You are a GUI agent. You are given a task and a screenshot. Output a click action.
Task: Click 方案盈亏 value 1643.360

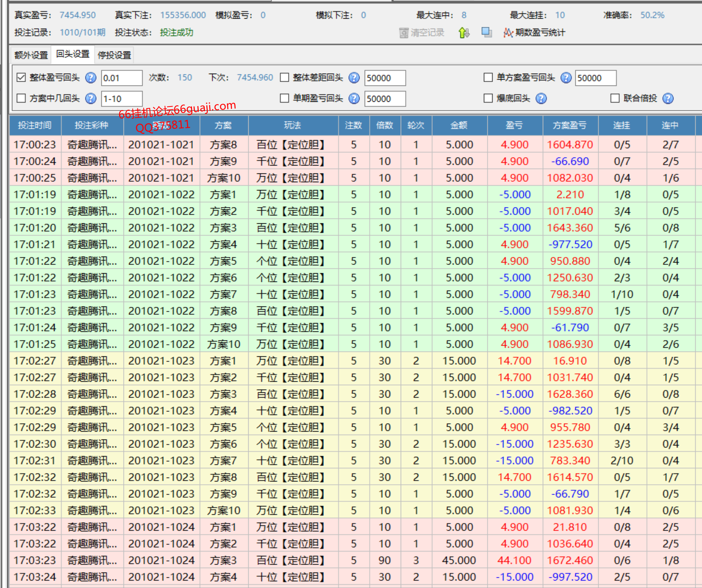pos(570,228)
